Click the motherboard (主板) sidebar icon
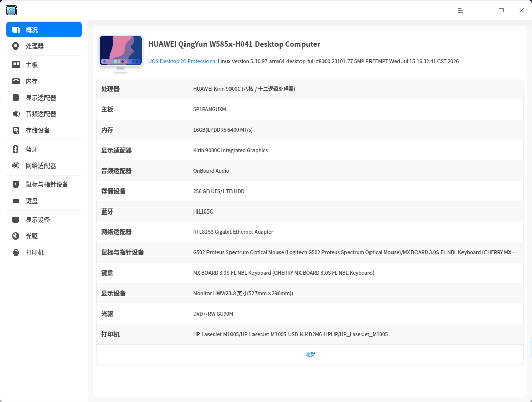The height and width of the screenshot is (402, 532). [x=16, y=65]
